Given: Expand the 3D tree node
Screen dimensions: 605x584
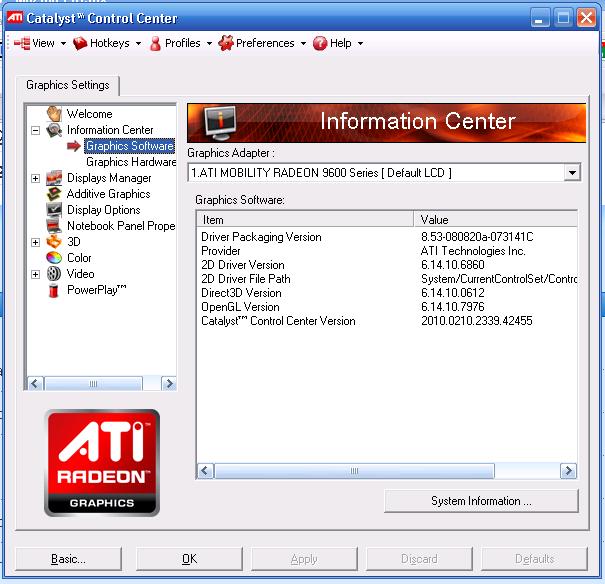Looking at the screenshot, I should [36, 242].
